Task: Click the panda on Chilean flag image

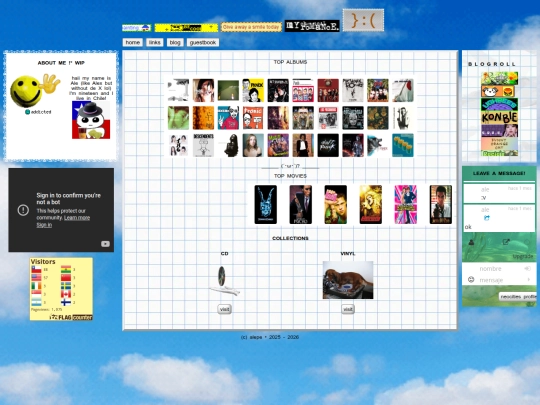Action: tap(91, 120)
